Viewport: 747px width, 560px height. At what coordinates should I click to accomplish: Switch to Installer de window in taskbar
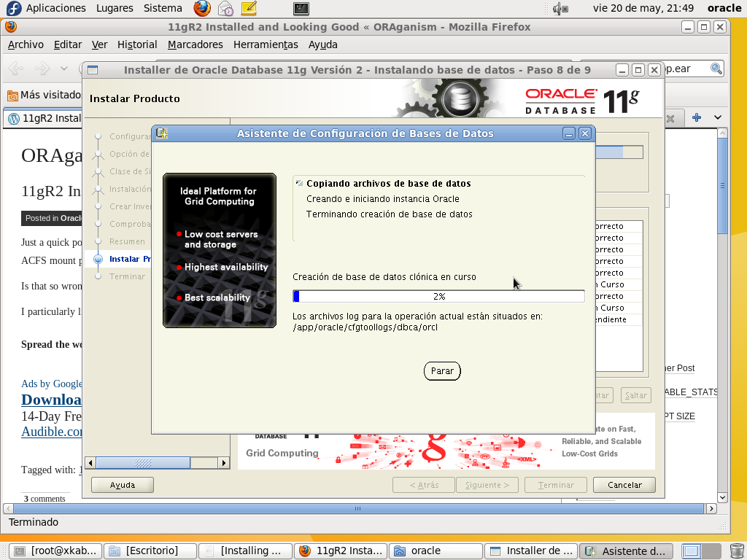click(x=530, y=551)
